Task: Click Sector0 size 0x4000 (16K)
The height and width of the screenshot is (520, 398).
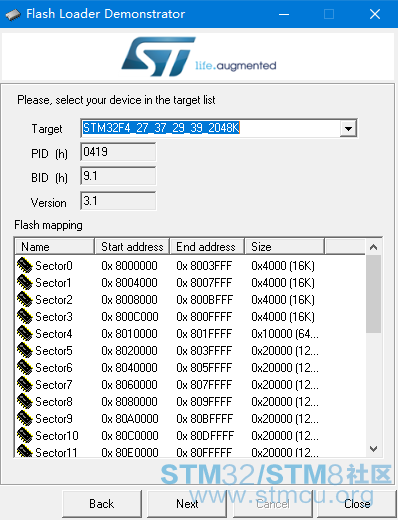Action: point(283,266)
